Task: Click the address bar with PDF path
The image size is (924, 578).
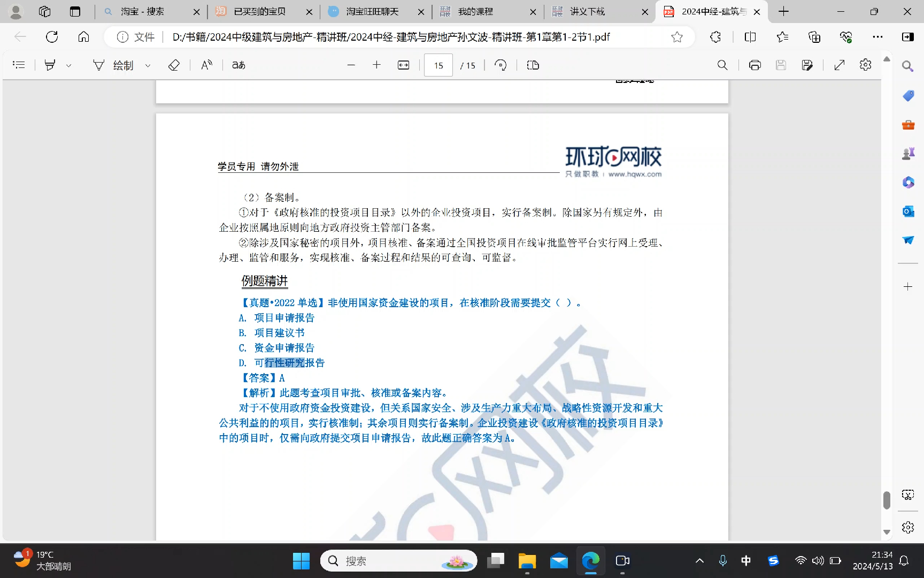Action: (x=391, y=37)
